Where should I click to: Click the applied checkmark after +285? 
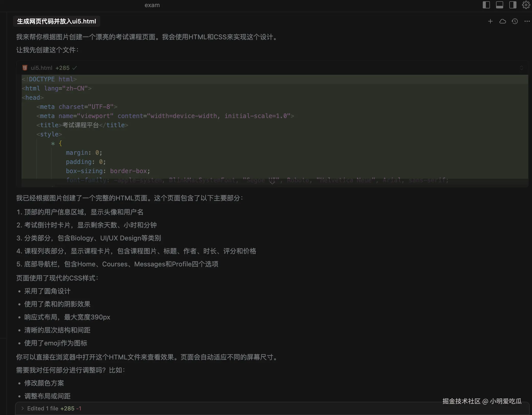tap(74, 68)
